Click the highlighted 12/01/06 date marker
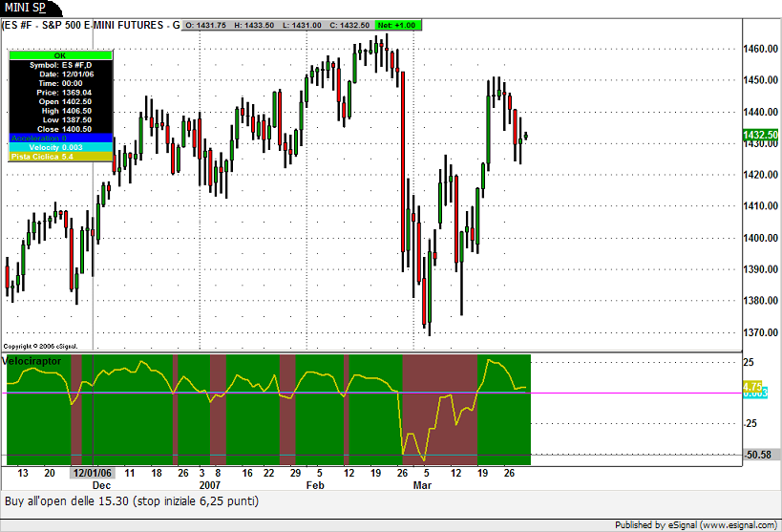 pyautogui.click(x=94, y=473)
